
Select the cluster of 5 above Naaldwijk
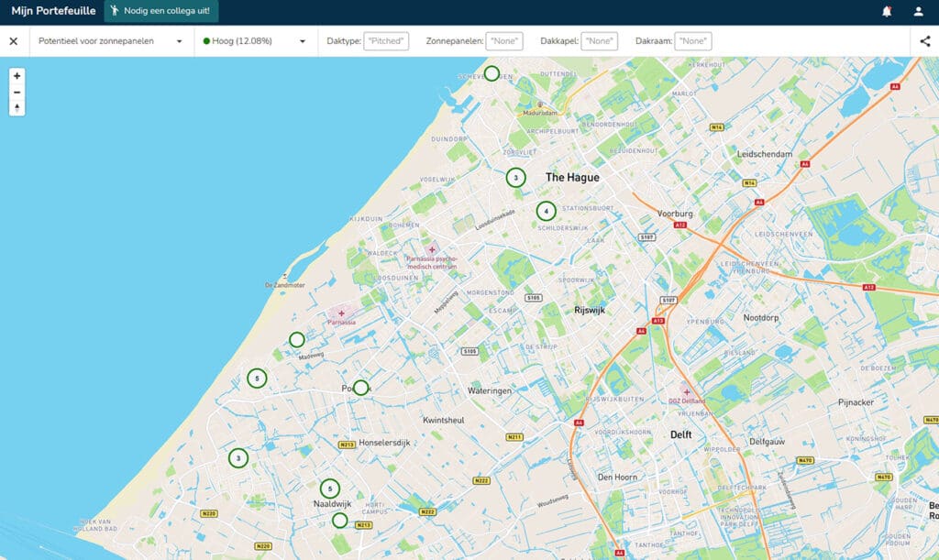(330, 489)
